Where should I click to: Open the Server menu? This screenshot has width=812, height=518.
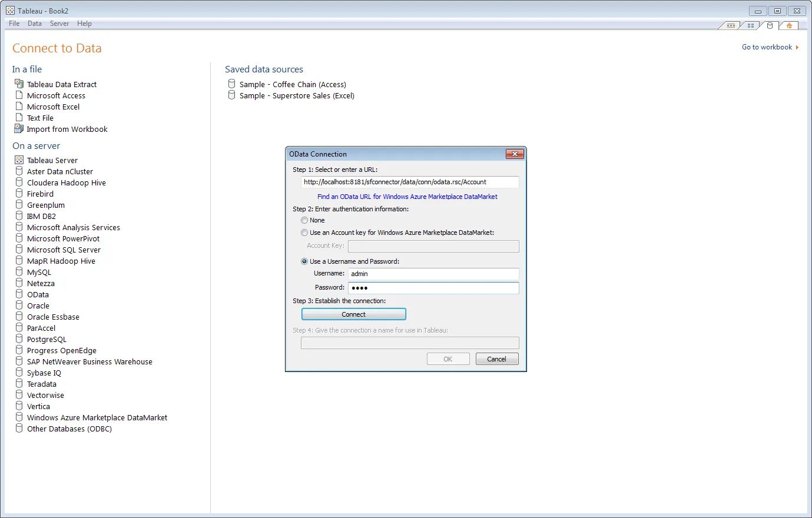pyautogui.click(x=59, y=24)
